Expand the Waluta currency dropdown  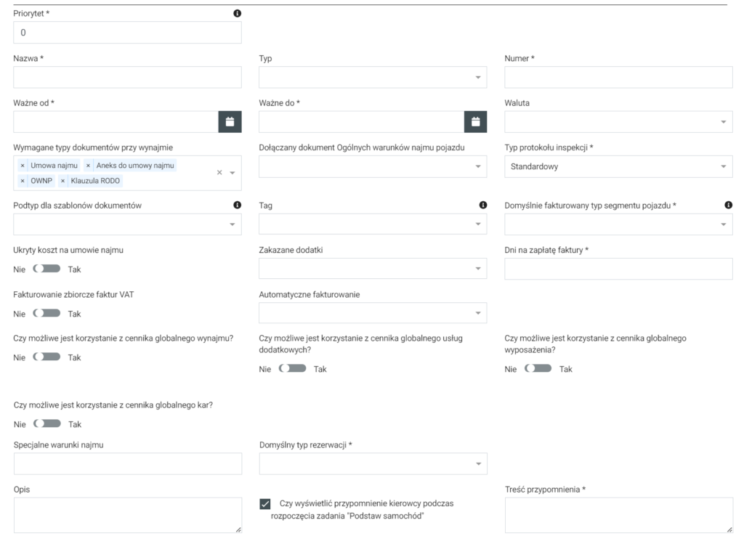tap(618, 122)
